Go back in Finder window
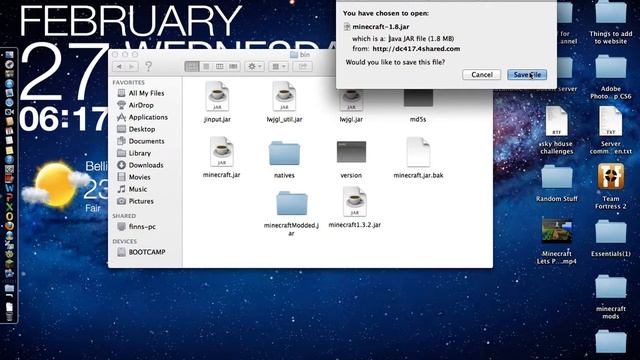The height and width of the screenshot is (360, 640). (120, 67)
